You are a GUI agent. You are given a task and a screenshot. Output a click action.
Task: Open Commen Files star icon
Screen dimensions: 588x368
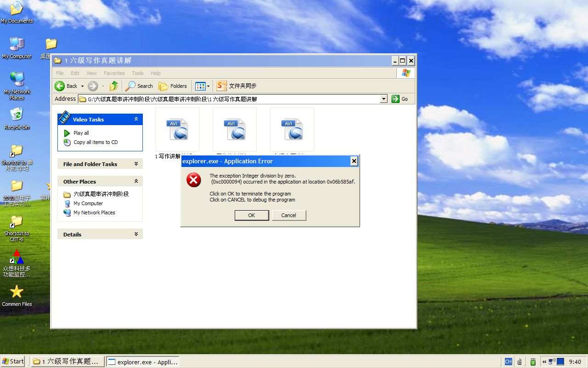tap(17, 295)
